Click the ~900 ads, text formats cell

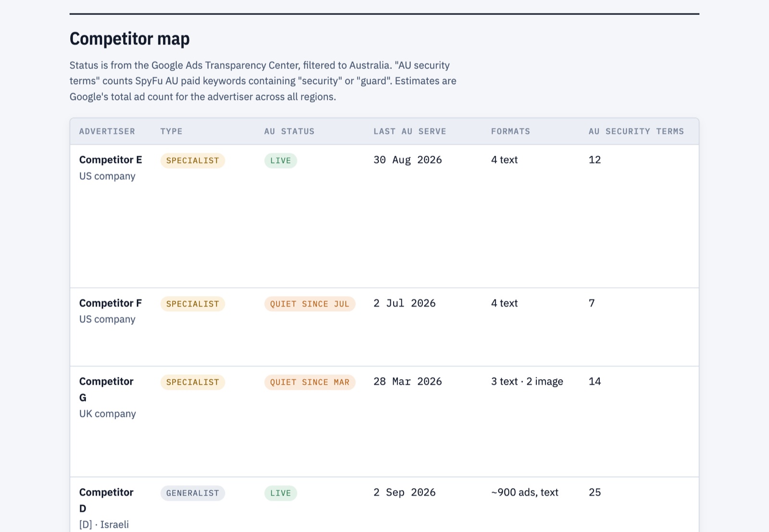click(x=525, y=493)
